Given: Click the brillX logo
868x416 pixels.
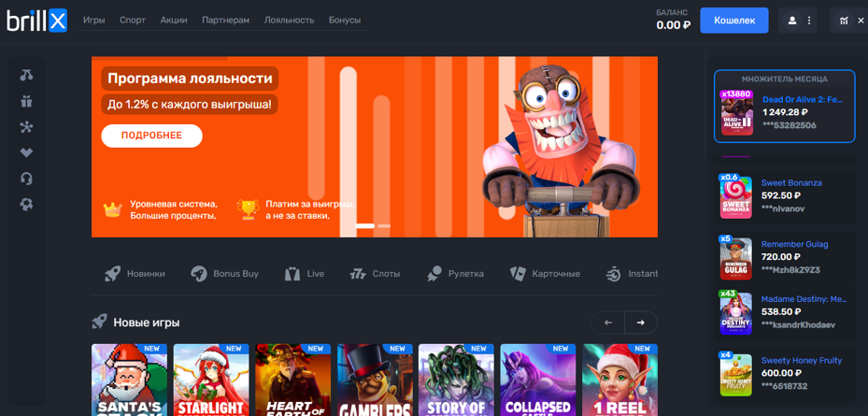Looking at the screenshot, I should [37, 22].
